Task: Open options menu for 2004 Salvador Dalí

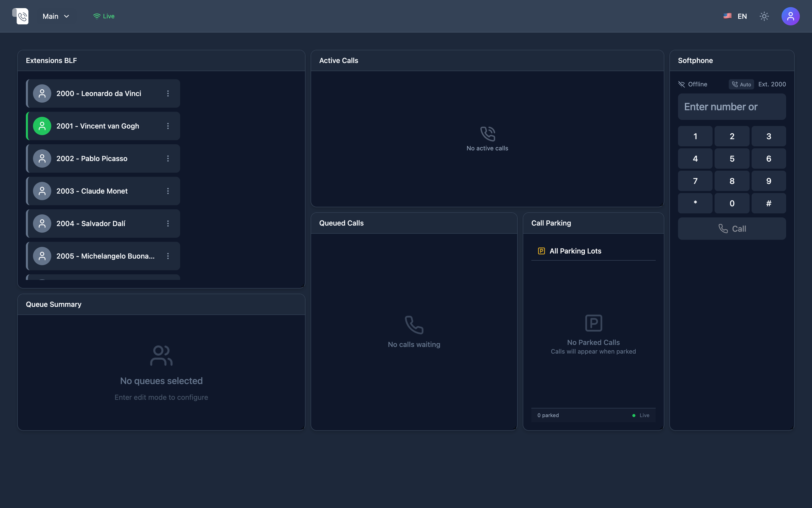Action: coord(168,224)
